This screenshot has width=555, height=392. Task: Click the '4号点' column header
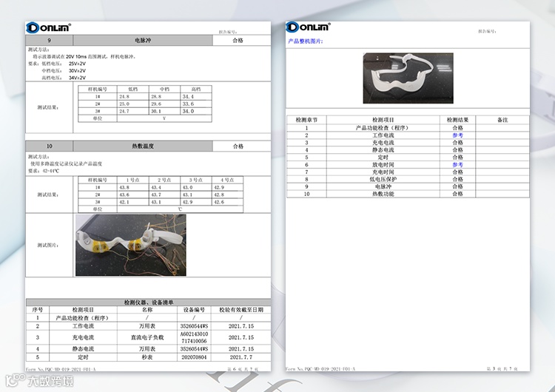click(x=227, y=180)
